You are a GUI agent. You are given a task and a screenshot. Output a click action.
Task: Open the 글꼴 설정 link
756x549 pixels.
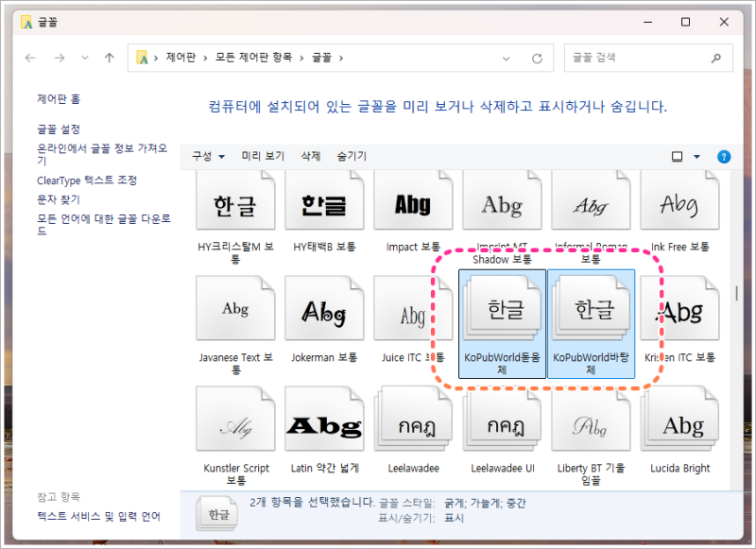(59, 129)
